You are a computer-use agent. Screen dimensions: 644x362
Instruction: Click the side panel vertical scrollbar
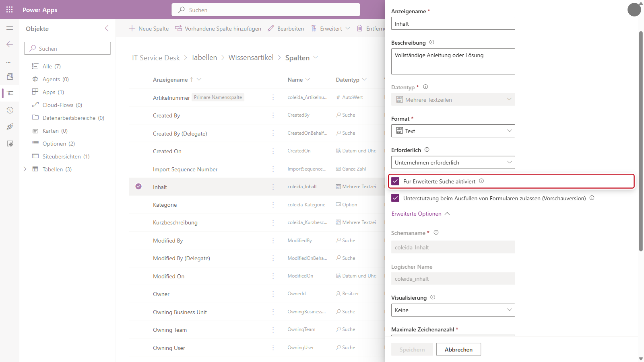(641, 141)
